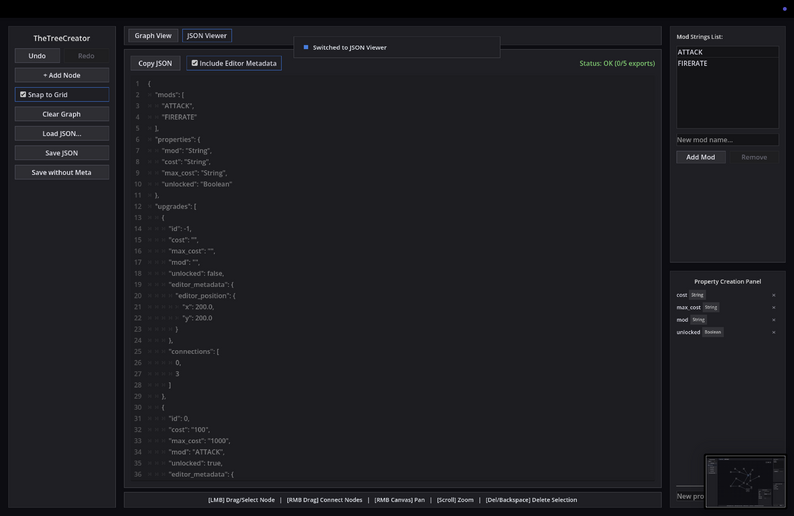Click the Save JSON button
Viewport: 794px width, 516px height.
(62, 153)
